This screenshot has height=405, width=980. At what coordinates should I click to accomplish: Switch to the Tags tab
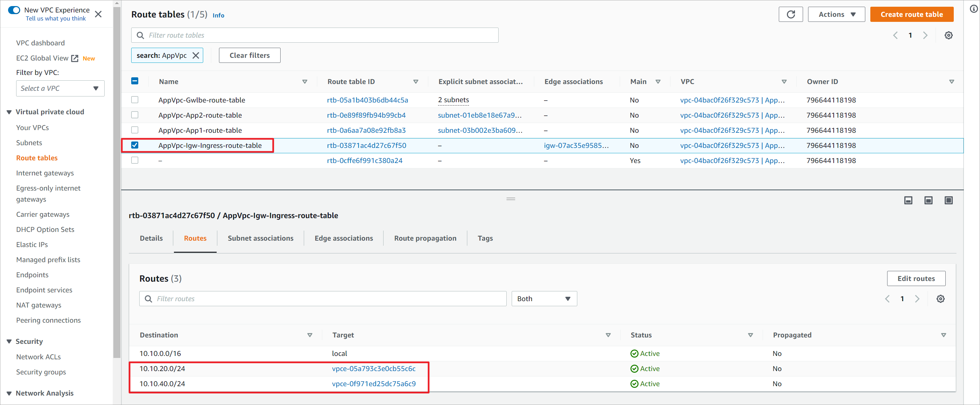(485, 239)
